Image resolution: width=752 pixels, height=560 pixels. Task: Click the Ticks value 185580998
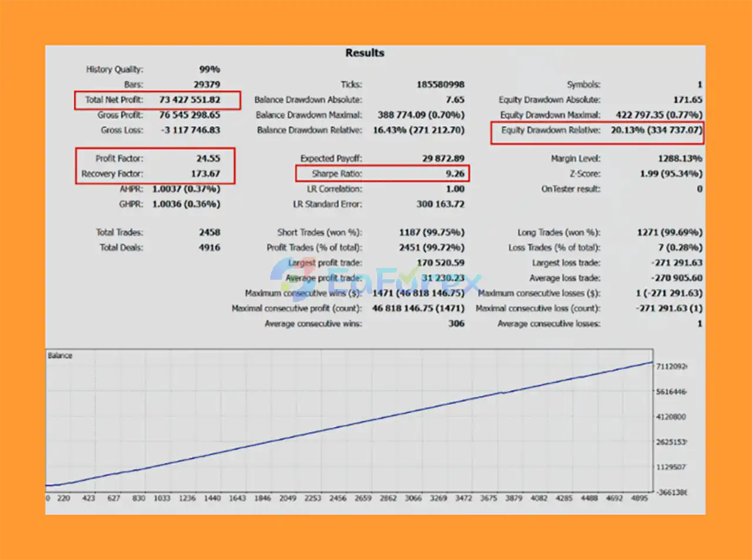click(x=440, y=85)
